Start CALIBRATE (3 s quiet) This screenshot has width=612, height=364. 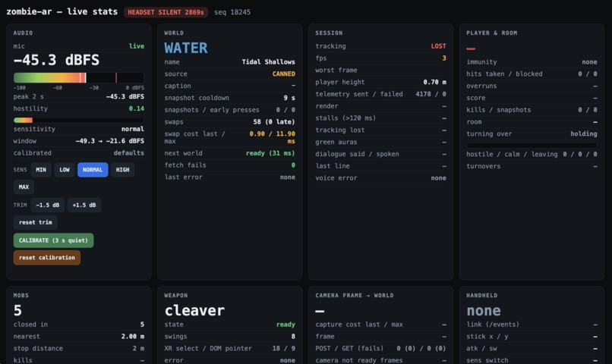pos(53,240)
